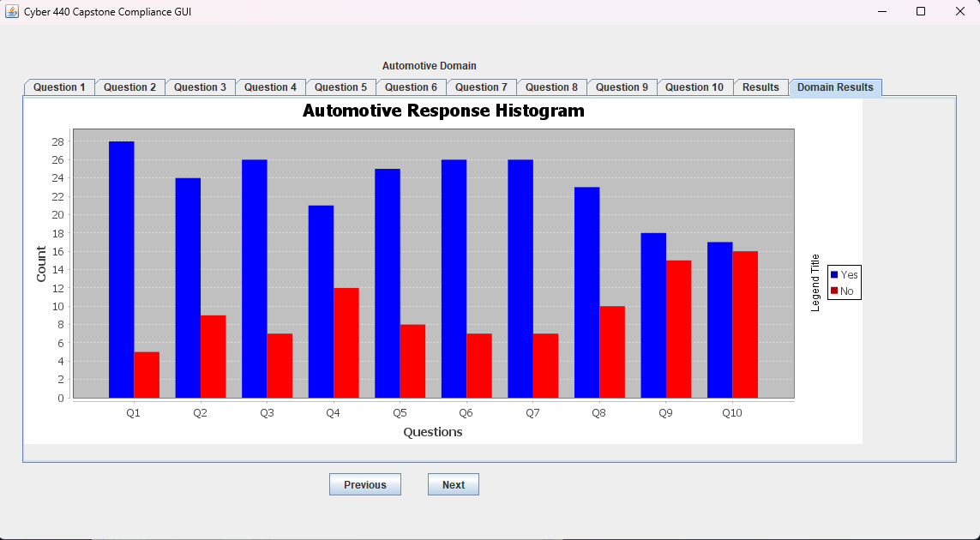Screen dimensions: 980x540
Task: Switch to the Question 10 tab
Action: click(694, 87)
